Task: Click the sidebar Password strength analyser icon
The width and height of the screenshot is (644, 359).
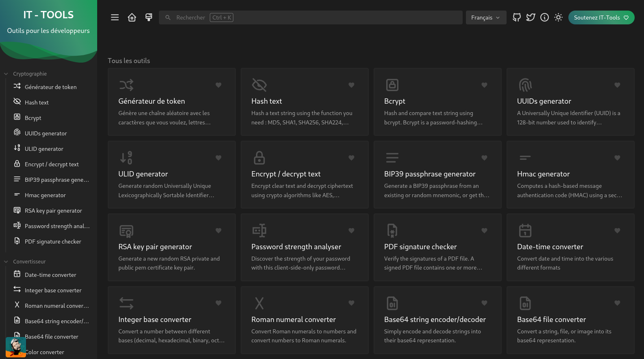Action: 17,225
